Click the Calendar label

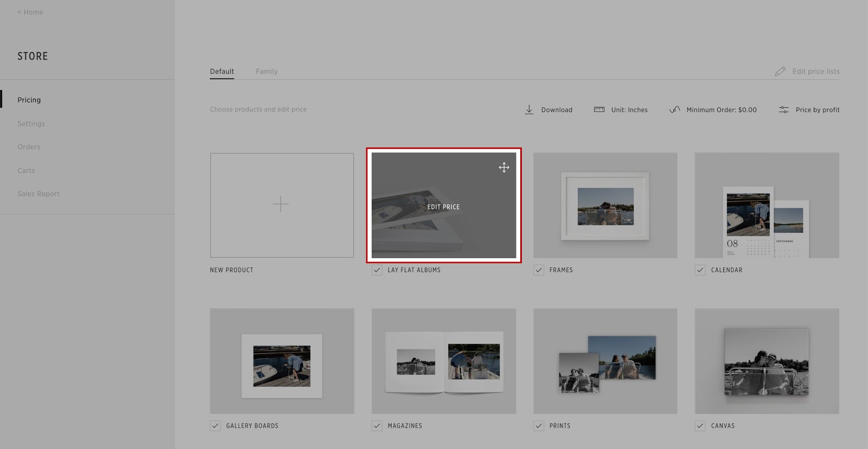click(x=727, y=270)
